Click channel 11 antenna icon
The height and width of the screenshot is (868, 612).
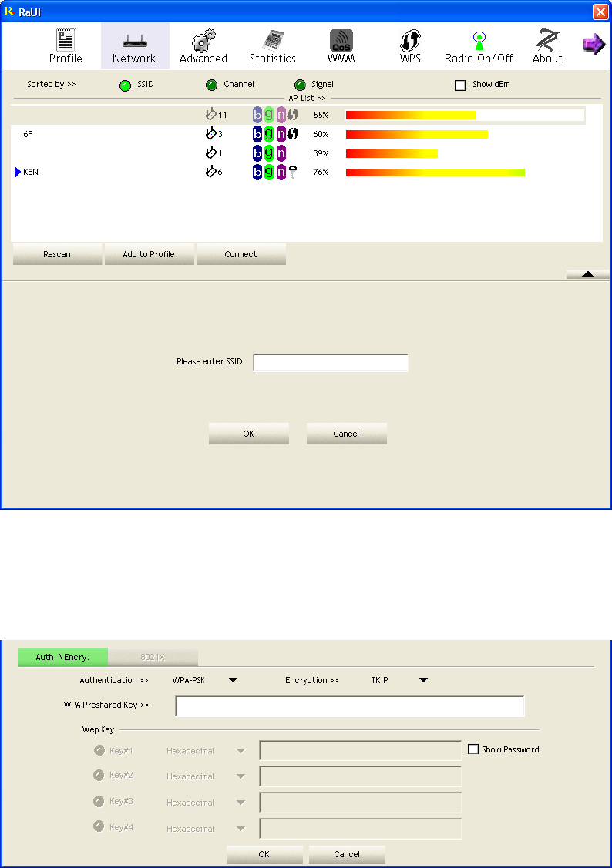210,115
